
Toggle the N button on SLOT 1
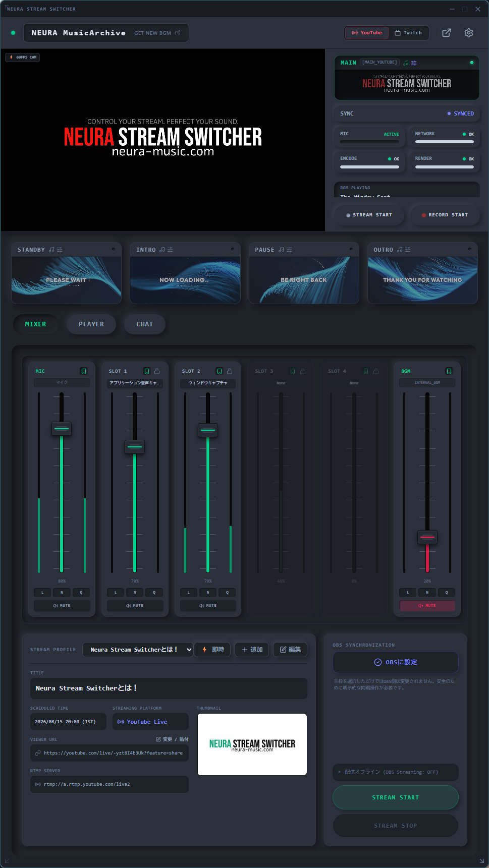tap(135, 593)
